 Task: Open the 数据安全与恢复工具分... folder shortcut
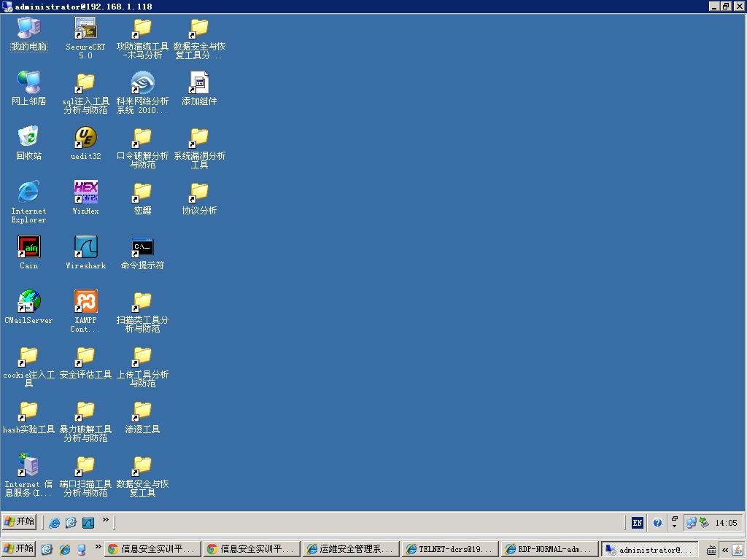pos(199,38)
